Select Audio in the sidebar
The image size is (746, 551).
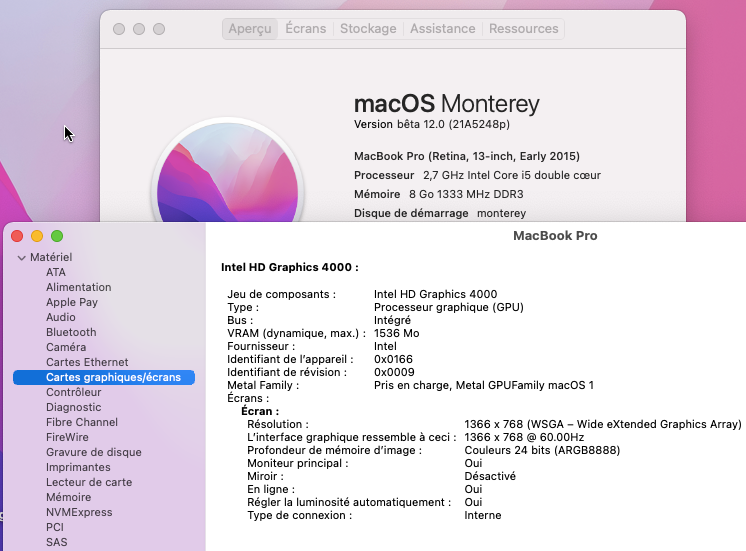coord(60,317)
